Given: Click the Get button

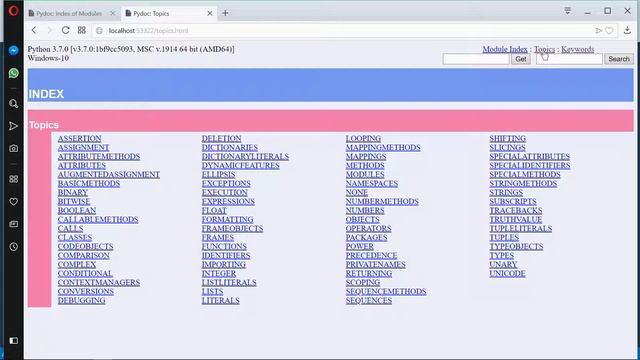Looking at the screenshot, I should 521,59.
